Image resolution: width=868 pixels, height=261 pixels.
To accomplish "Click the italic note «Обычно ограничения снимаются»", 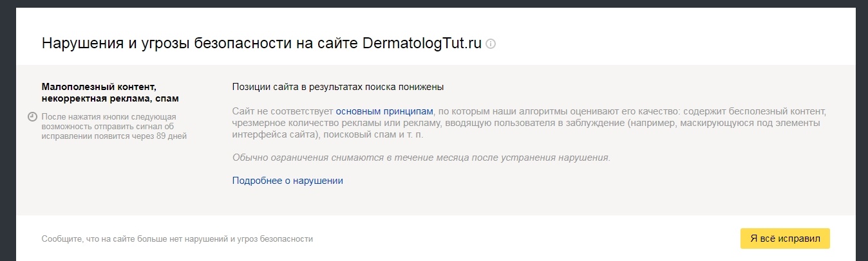I will pos(421,157).
